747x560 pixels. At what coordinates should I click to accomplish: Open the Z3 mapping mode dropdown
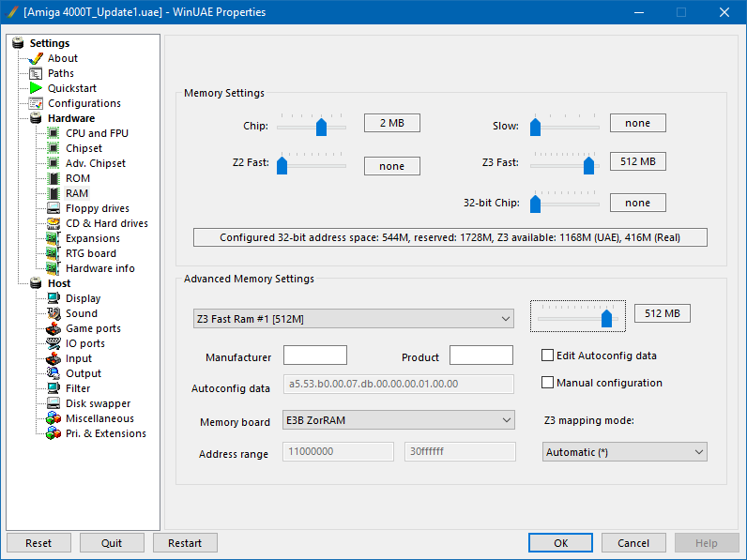pyautogui.click(x=624, y=452)
